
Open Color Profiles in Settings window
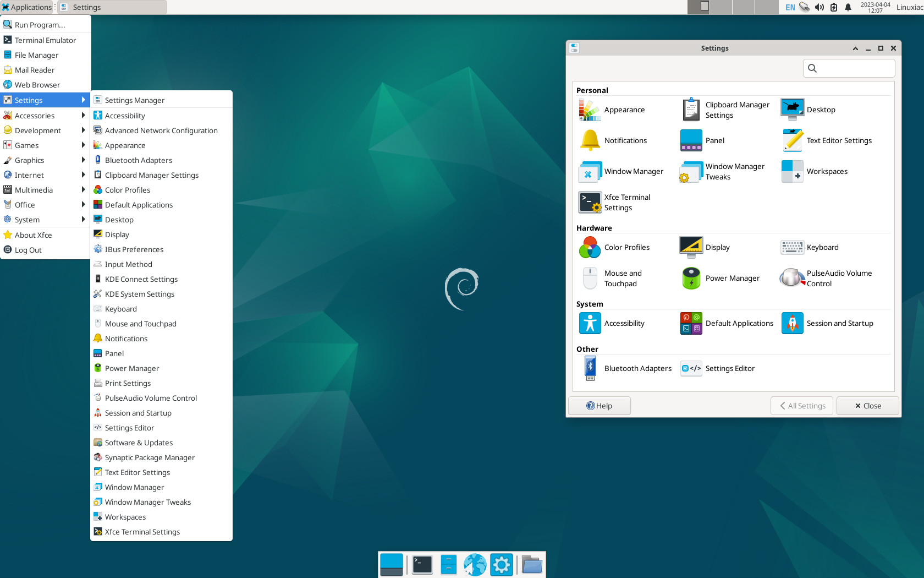click(x=614, y=248)
